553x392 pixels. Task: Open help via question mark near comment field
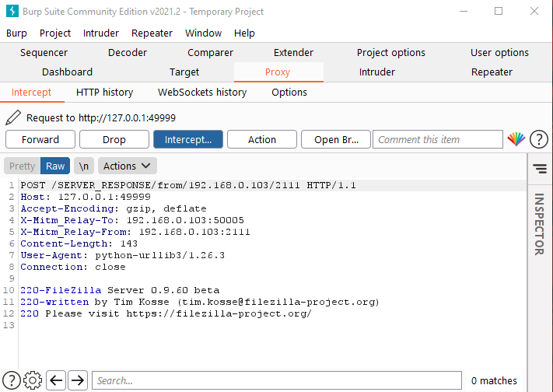click(538, 139)
